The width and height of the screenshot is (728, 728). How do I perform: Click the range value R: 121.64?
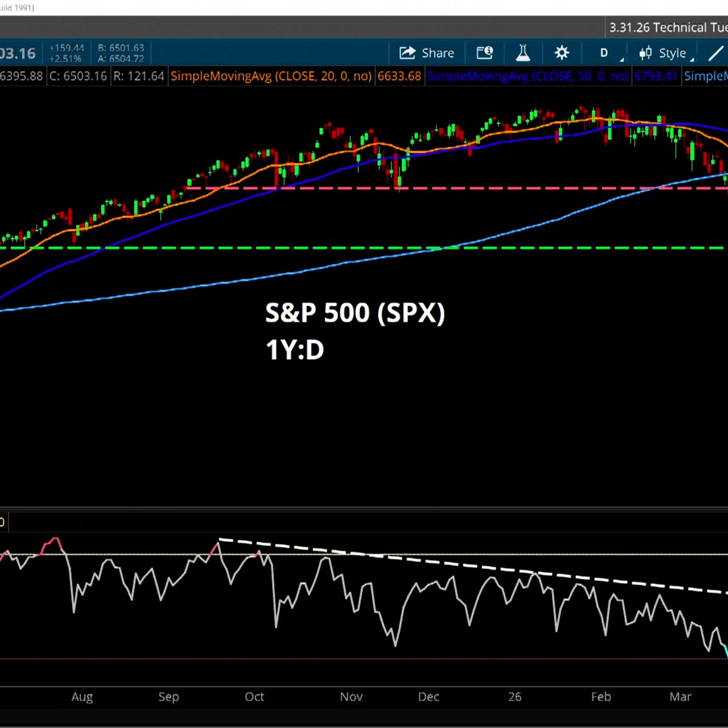point(139,76)
